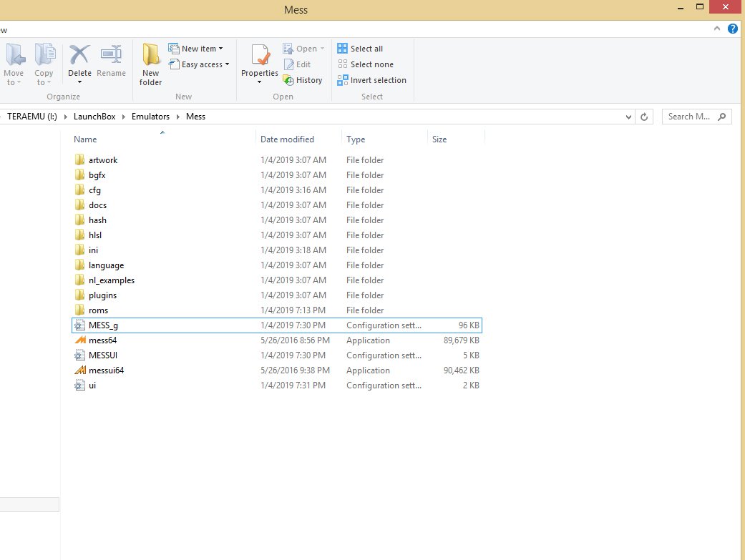Open the address bar history dropdown

pos(628,117)
